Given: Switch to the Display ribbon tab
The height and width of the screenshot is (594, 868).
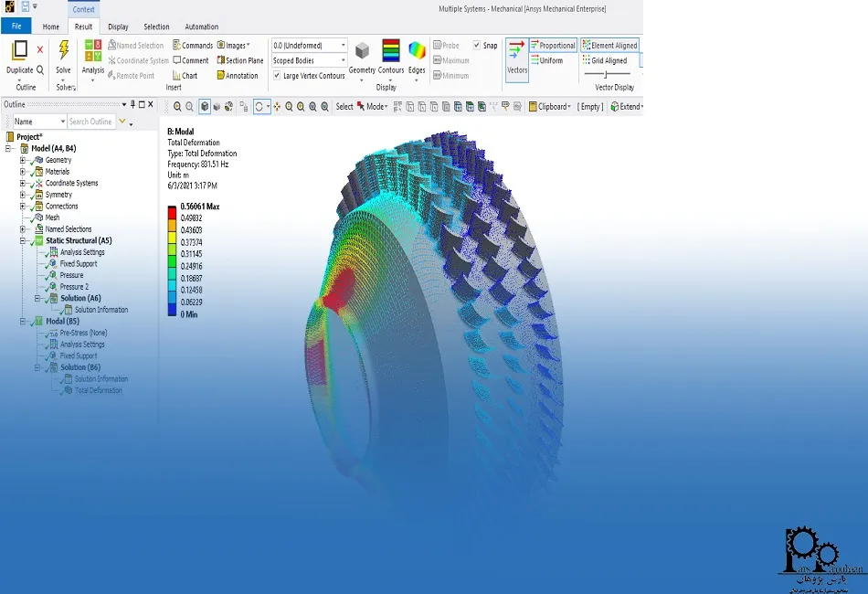Looking at the screenshot, I should (x=118, y=27).
